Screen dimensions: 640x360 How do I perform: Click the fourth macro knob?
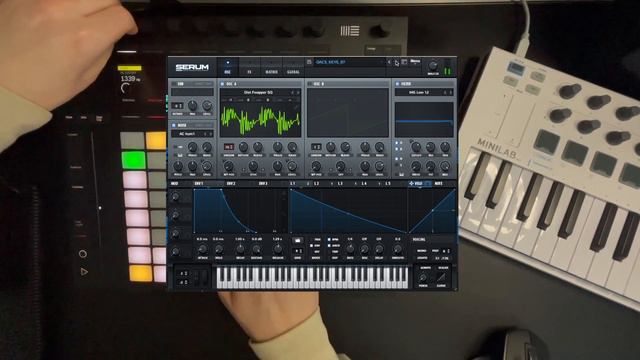pyautogui.click(x=176, y=252)
